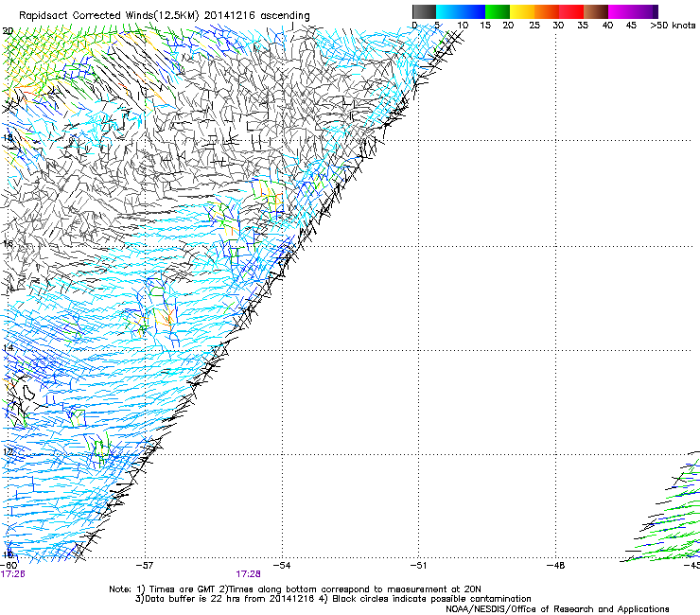
Task: Click the '>50 knots' legend label
Action: tap(673, 26)
